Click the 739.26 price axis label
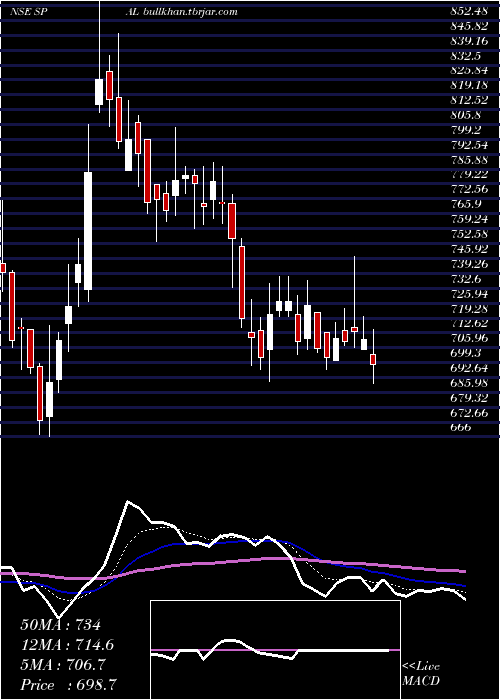 tap(468, 264)
